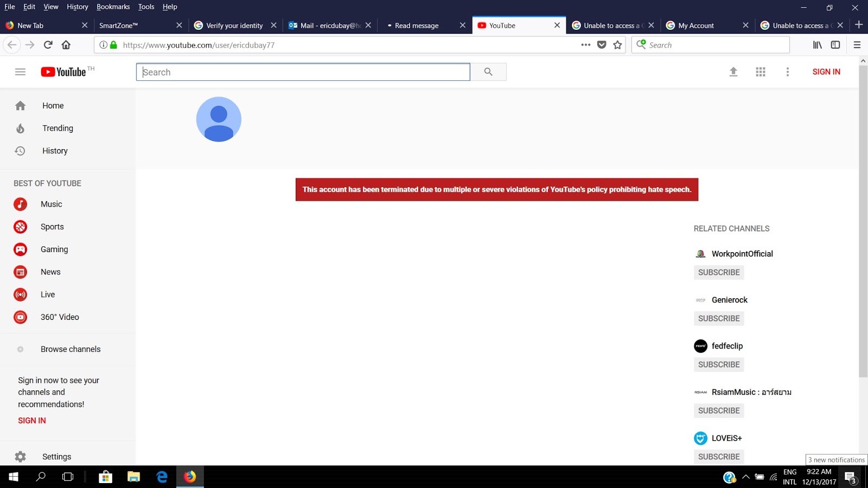
Task: Open the LOVEiS+ channel avatar
Action: (x=700, y=438)
